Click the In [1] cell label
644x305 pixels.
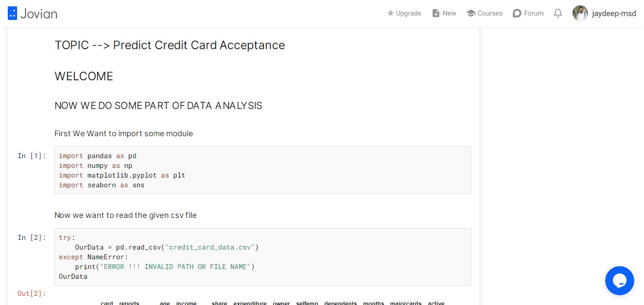32,156
